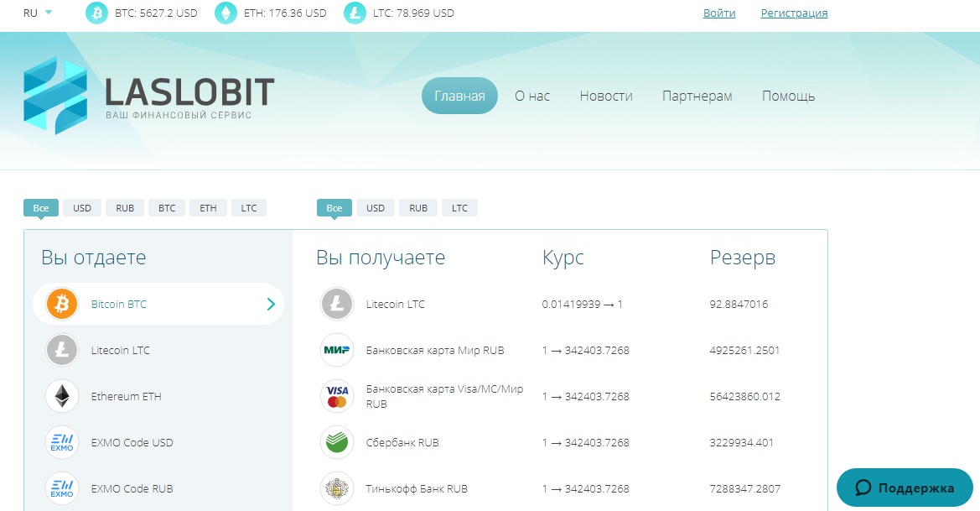Click the Litecoin icon in the top ticker
The width and height of the screenshot is (980, 511).
355,13
